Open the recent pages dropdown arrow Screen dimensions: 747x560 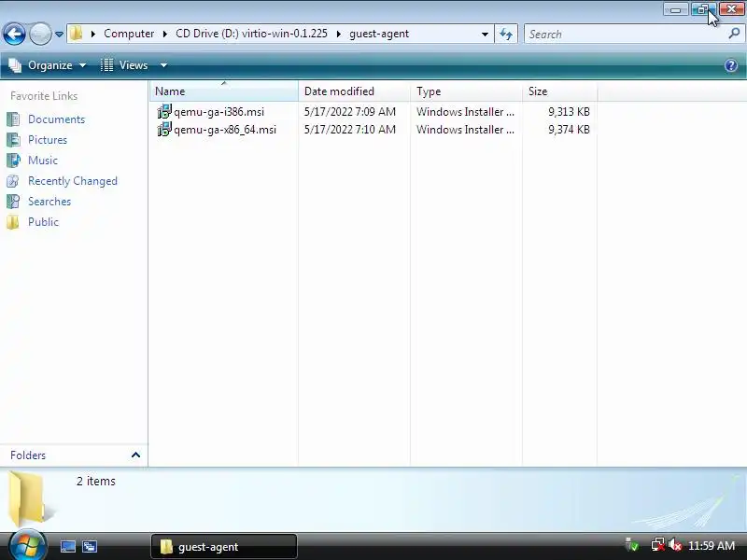click(59, 35)
